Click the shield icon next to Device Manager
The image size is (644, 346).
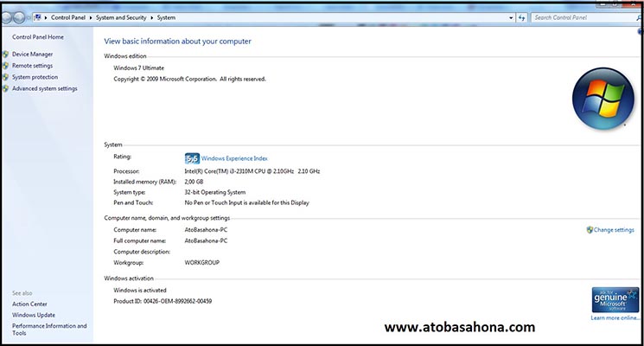[x=6, y=54]
